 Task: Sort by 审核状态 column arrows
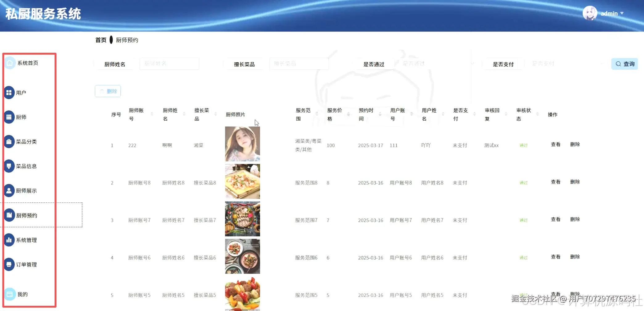[x=537, y=114]
